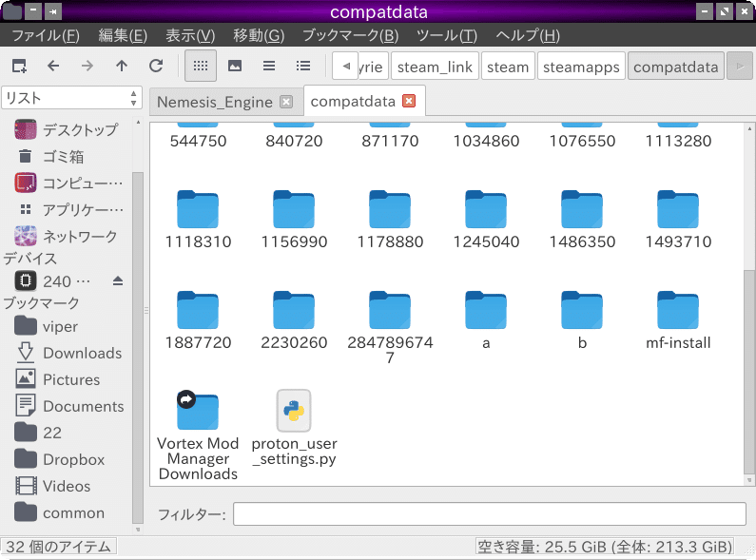Select Vortex Mod Manager Downloads shortcut
The image size is (756, 560).
click(198, 435)
